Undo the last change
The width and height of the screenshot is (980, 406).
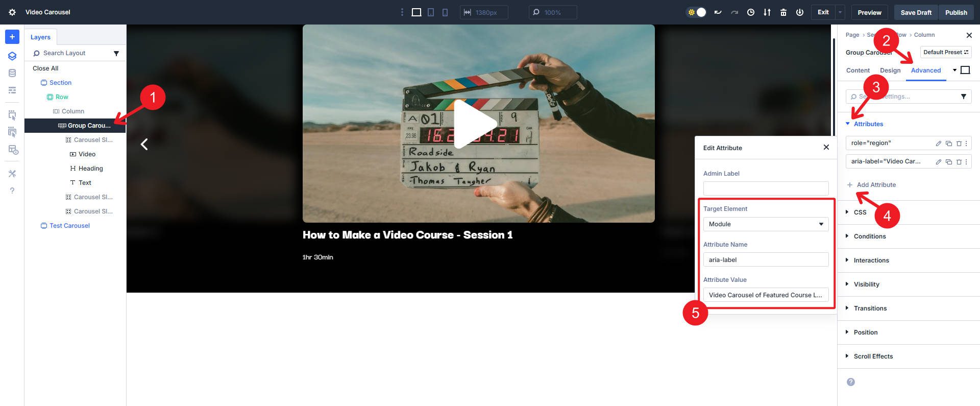pyautogui.click(x=718, y=12)
